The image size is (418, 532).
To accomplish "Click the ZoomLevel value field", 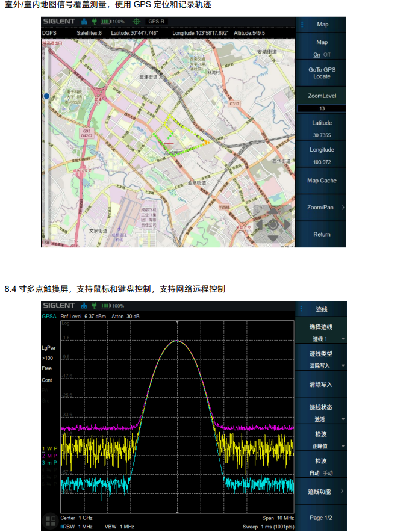I will point(322,108).
